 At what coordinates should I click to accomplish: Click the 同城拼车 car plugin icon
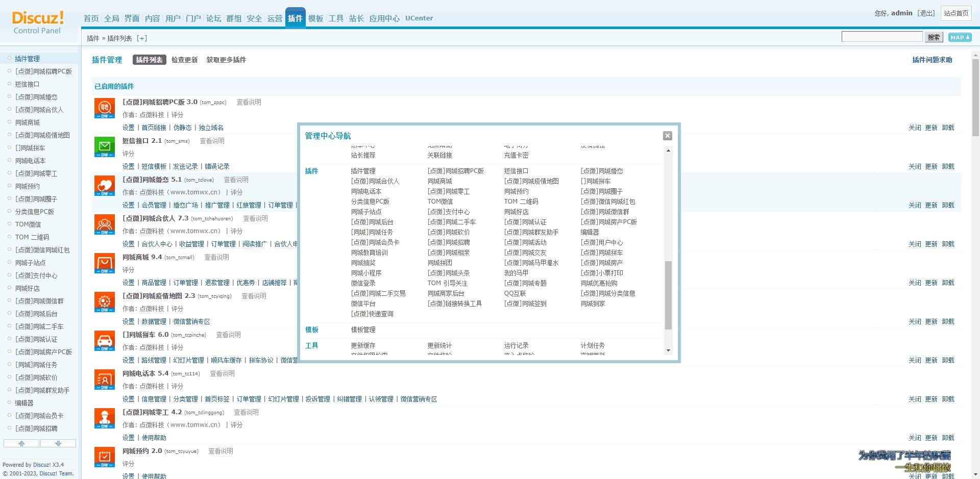(x=105, y=341)
